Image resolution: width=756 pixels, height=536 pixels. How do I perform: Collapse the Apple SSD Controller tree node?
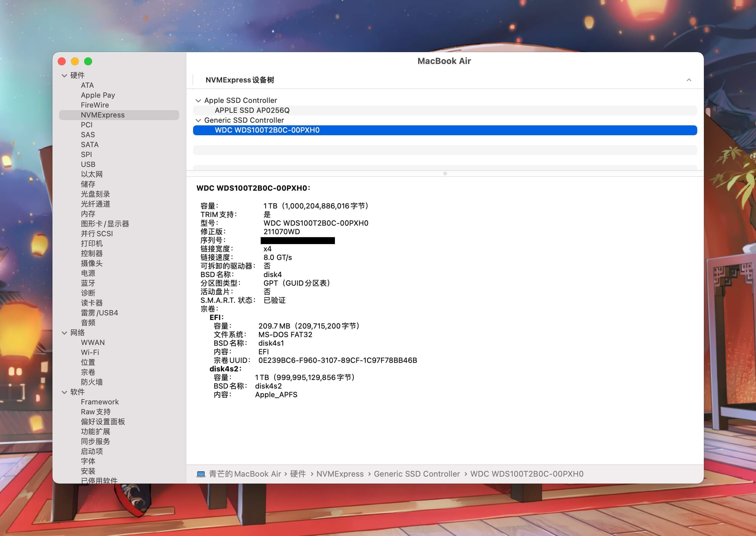click(198, 101)
